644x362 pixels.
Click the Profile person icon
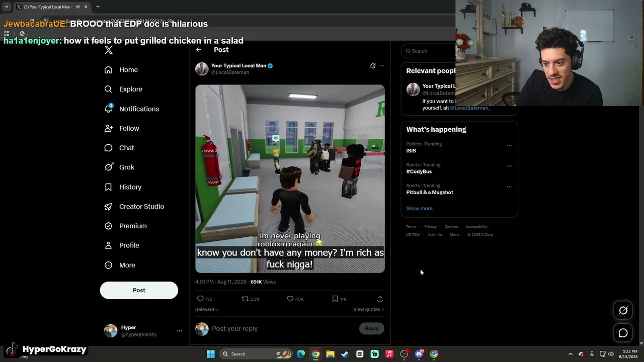(108, 245)
